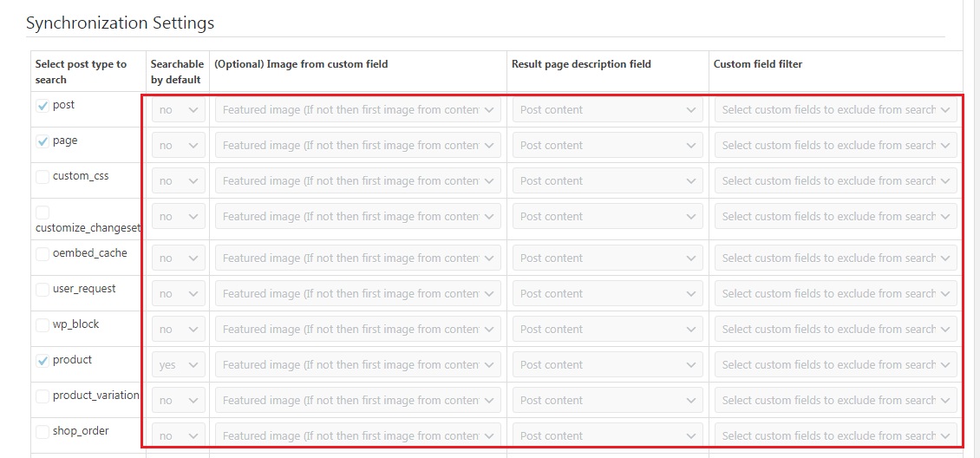The height and width of the screenshot is (458, 980).
Task: Expand custom field filter for oembed_cache row
Action: click(x=835, y=258)
